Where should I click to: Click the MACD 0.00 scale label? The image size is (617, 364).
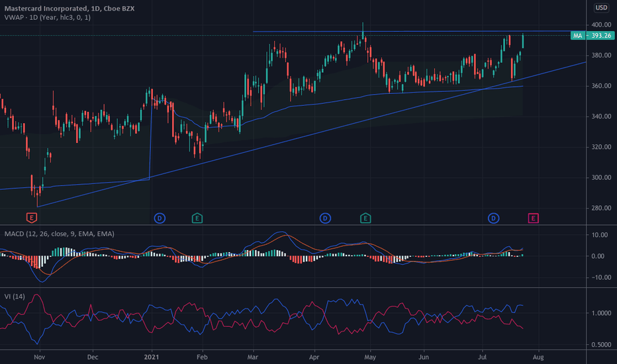coord(598,256)
